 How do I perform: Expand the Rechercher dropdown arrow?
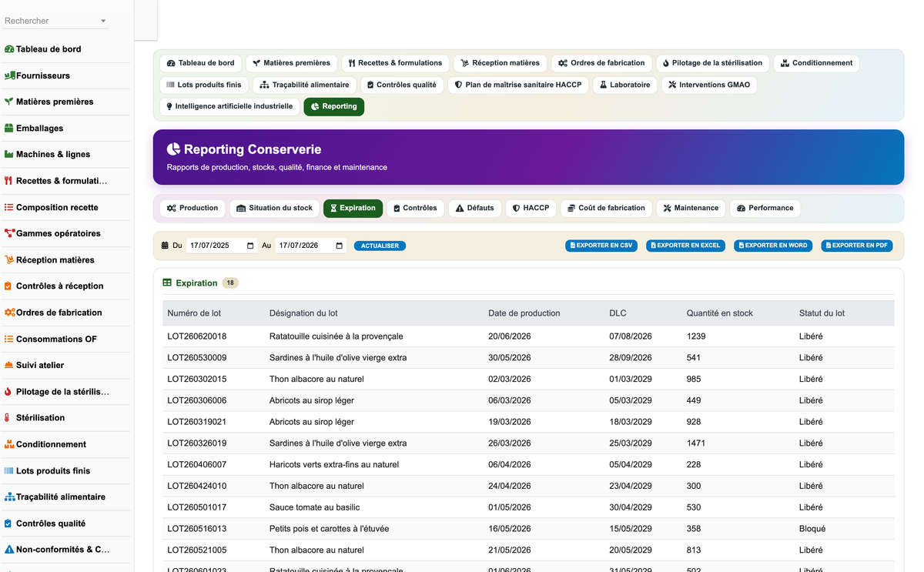[103, 22]
